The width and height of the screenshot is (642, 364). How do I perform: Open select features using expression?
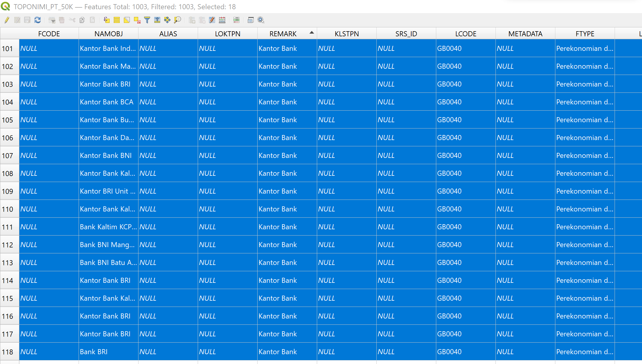click(x=107, y=20)
